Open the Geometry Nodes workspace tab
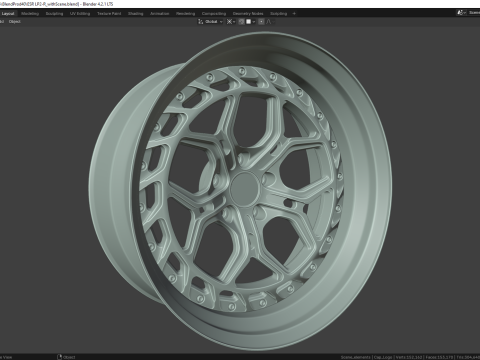This screenshot has width=480, height=360. [x=248, y=14]
